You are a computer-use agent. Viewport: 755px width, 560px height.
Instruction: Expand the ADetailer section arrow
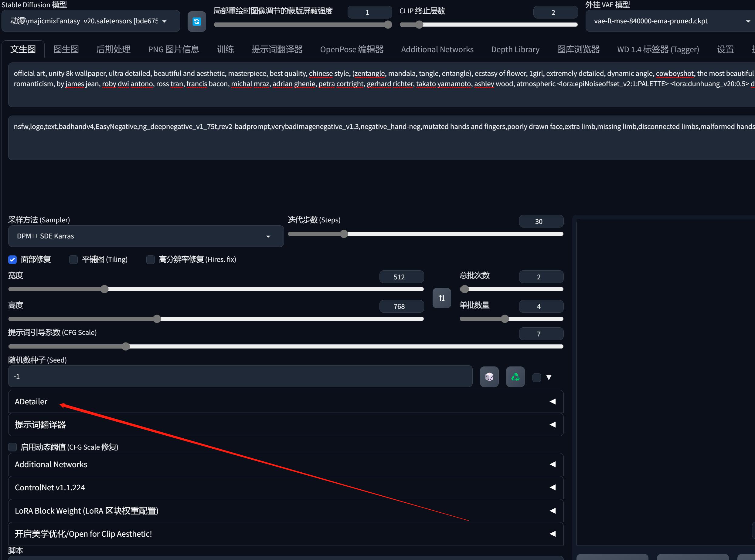click(x=553, y=401)
